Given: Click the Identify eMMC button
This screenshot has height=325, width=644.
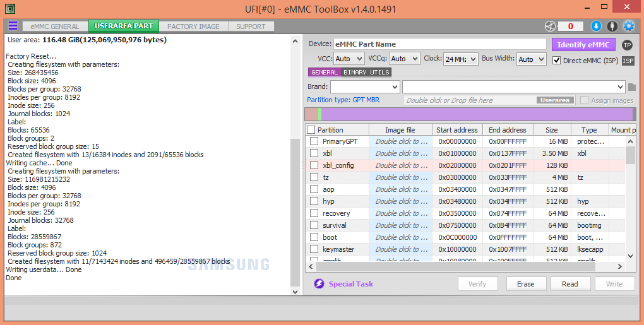Looking at the screenshot, I should coord(583,45).
